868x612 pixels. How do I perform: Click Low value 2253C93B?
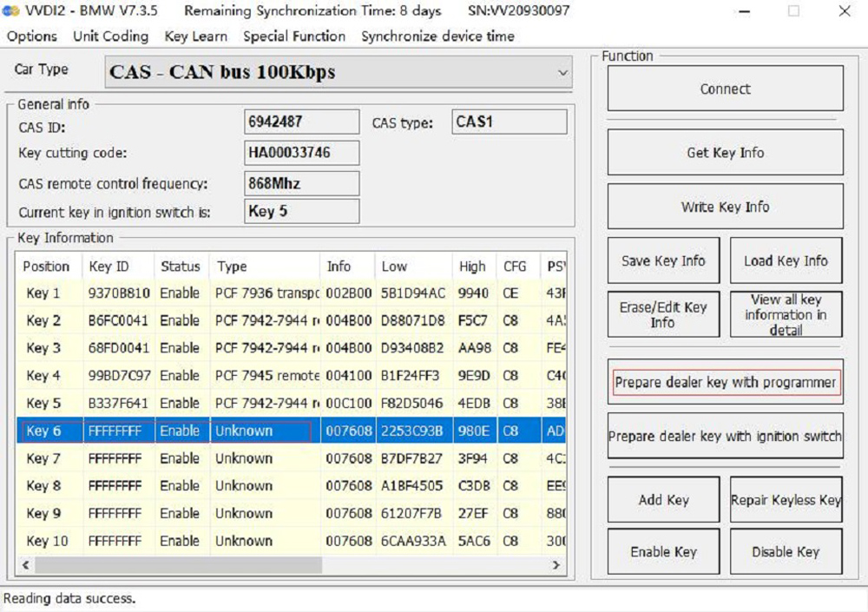pyautogui.click(x=413, y=431)
